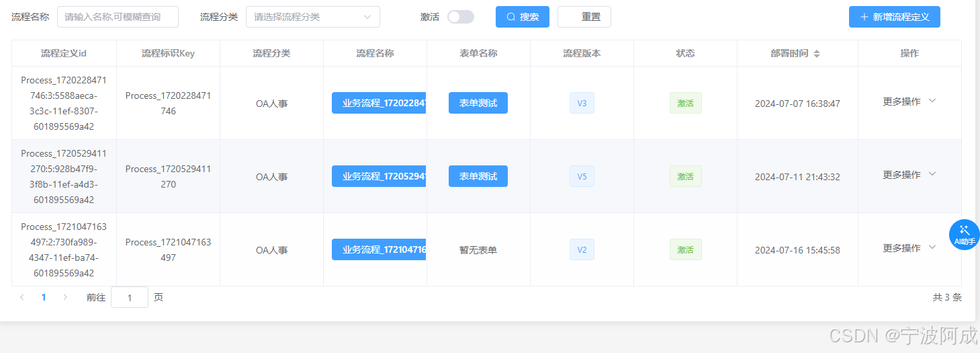Viewport: 980px width, 353px height.
Task: Click the 激活 status tag in V2 row
Action: pyautogui.click(x=686, y=249)
